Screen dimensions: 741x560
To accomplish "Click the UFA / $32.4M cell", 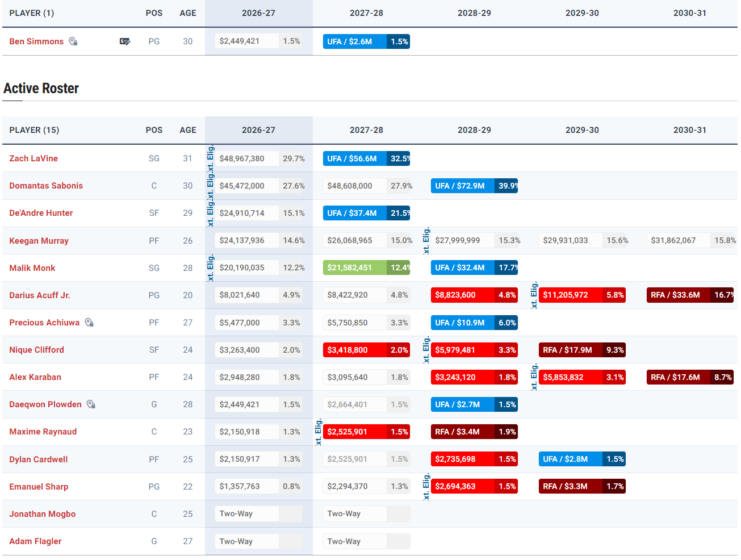I will coord(474,268).
